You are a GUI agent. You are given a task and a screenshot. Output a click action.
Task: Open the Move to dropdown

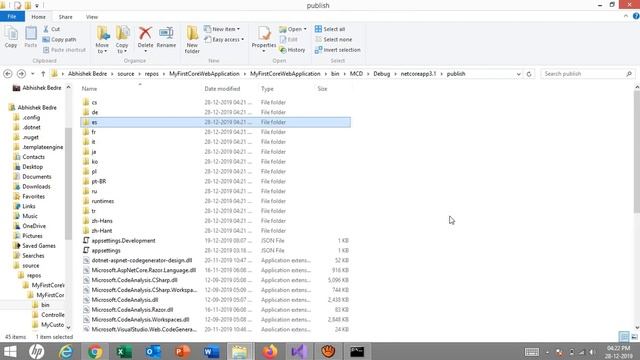point(102,40)
